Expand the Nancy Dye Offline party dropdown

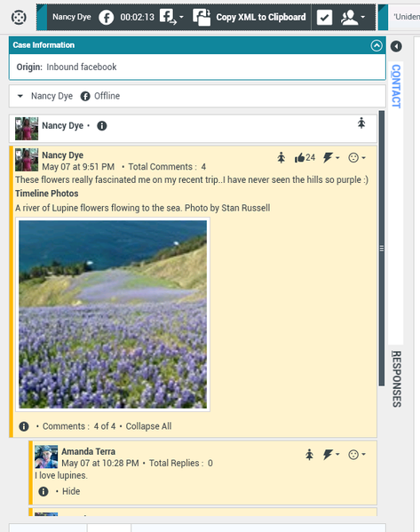pyautogui.click(x=20, y=96)
